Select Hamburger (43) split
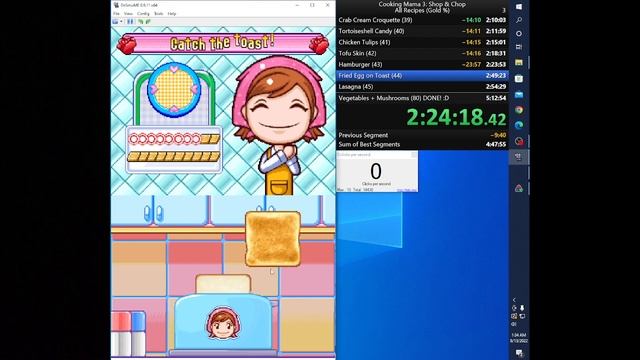Screen dimensions: 640x360 click(x=422, y=64)
